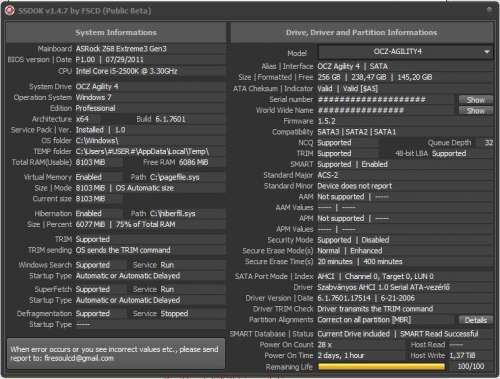Viewport: 500px width, 379px height.
Task: Click Operation System value Windows 7
Action: (x=93, y=97)
